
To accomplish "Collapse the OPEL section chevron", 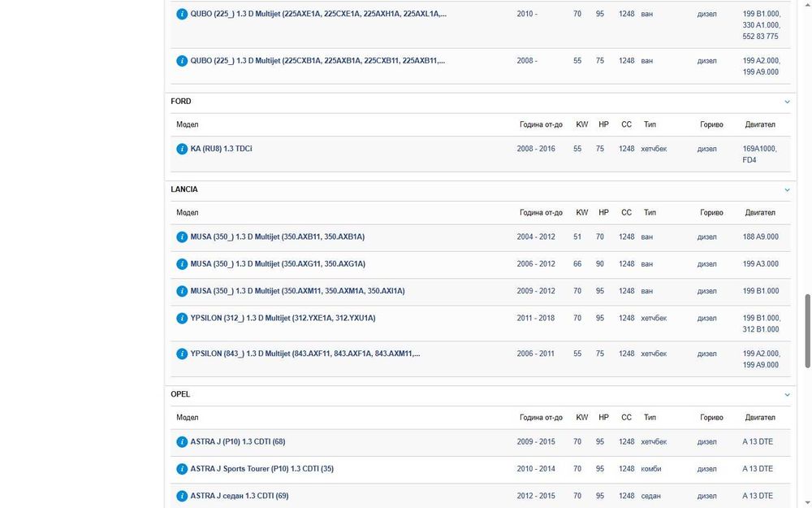I will pos(787,395).
